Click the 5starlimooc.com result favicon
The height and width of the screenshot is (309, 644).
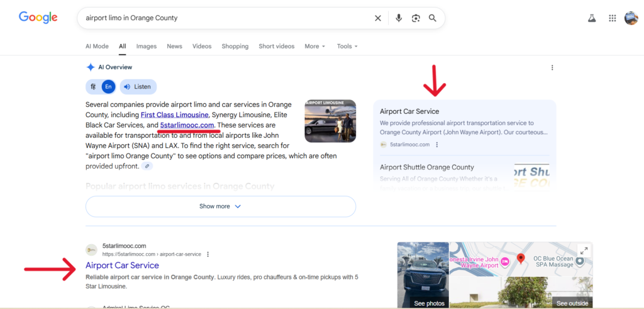tap(92, 250)
